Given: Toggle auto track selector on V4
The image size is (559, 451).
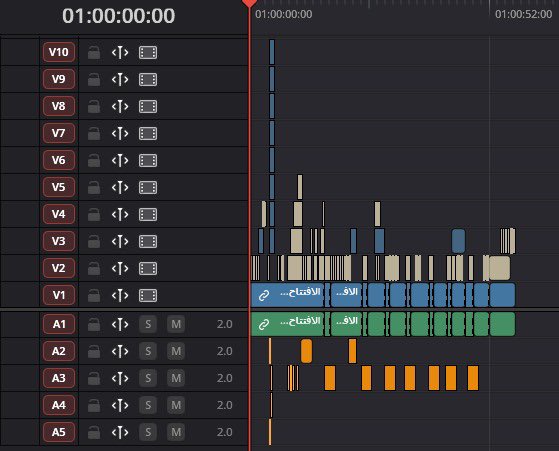Looking at the screenshot, I should [120, 215].
